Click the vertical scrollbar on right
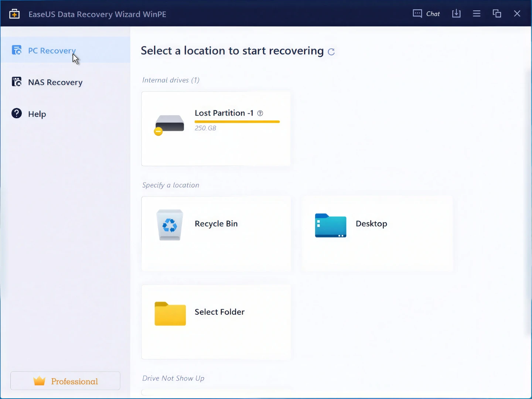The height and width of the screenshot is (399, 532). [528, 203]
